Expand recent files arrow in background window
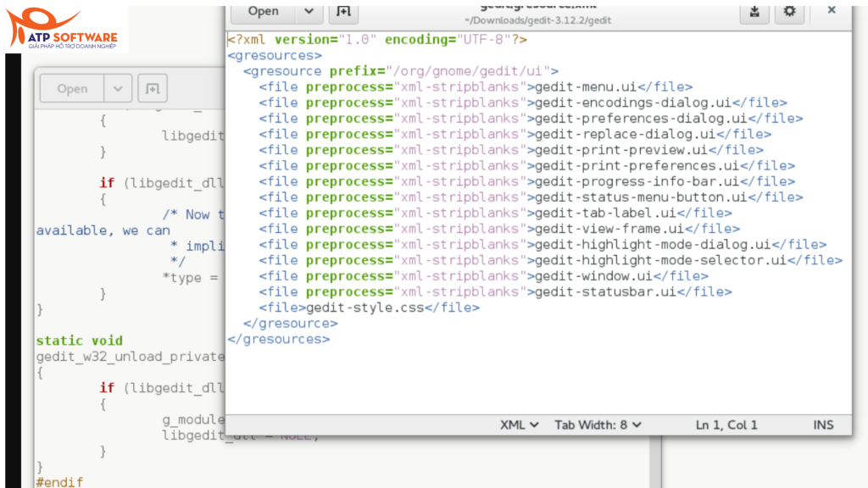 coord(118,88)
